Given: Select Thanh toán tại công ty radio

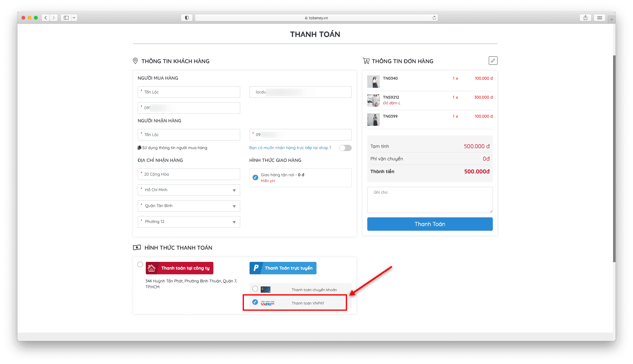Looking at the screenshot, I should (x=140, y=264).
